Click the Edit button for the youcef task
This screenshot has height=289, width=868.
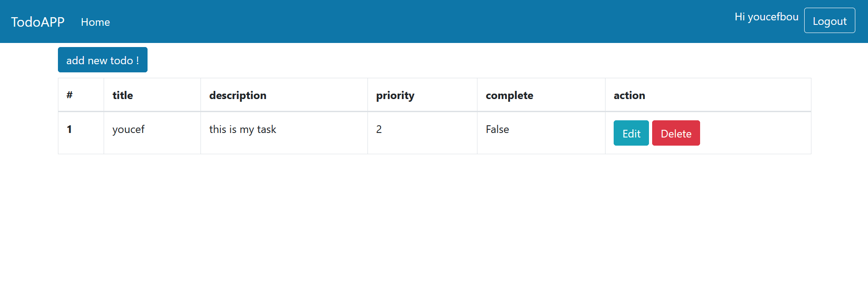coord(630,133)
